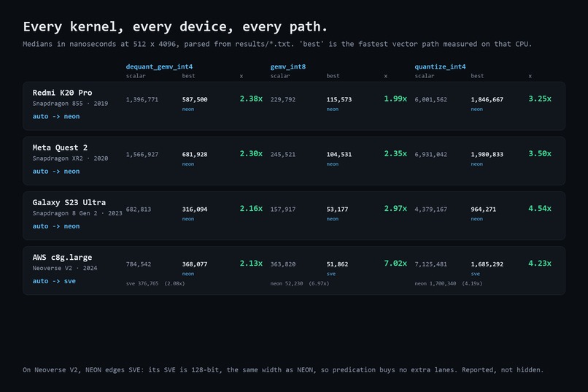The image size is (588, 392).
Task: Click the 'neon 52,230 (6.97x)' note
Action: point(300,283)
